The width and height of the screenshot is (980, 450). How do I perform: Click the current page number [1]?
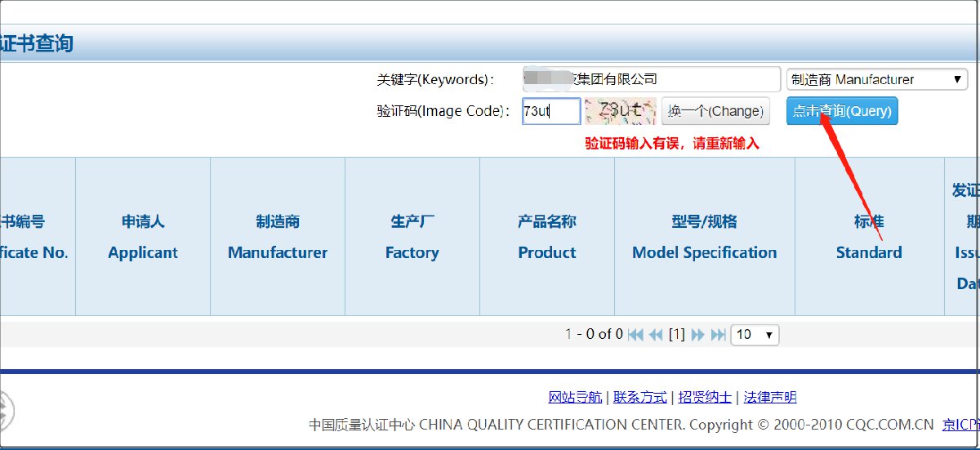tap(676, 334)
